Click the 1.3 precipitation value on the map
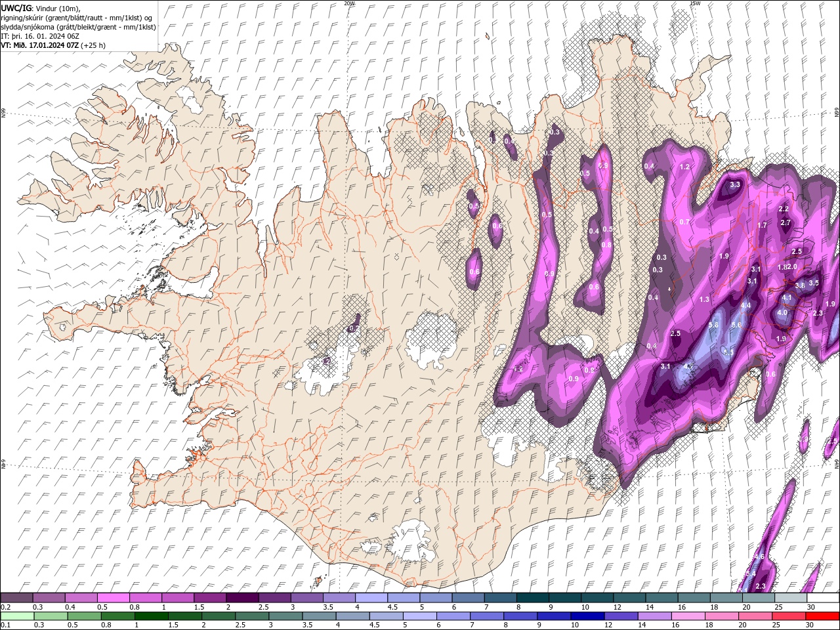This screenshot has height=630, width=840. [x=704, y=299]
